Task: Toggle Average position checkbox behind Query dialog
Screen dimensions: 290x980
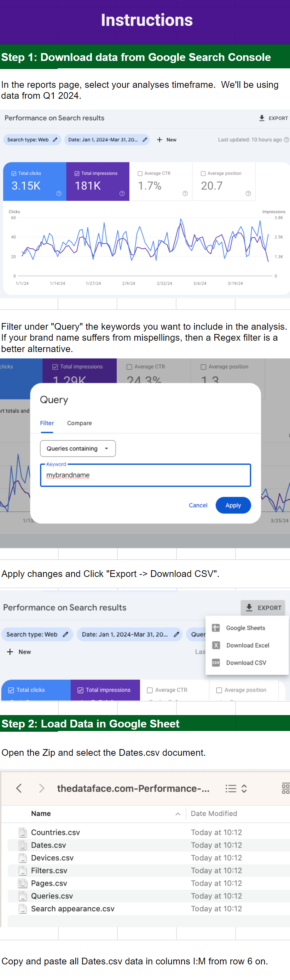Action: pyautogui.click(x=203, y=367)
